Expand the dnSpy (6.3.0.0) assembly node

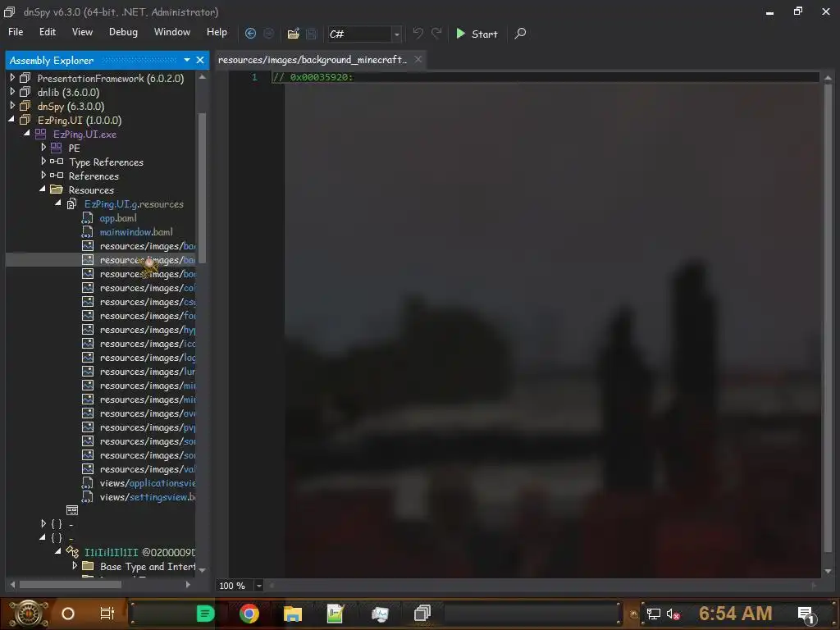(x=12, y=106)
